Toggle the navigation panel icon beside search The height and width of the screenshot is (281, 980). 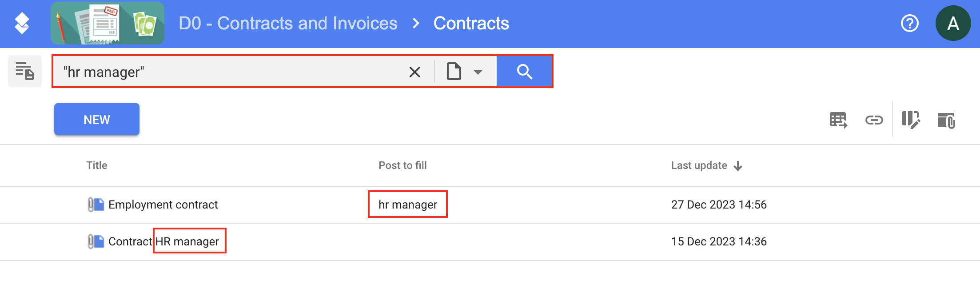(x=25, y=71)
